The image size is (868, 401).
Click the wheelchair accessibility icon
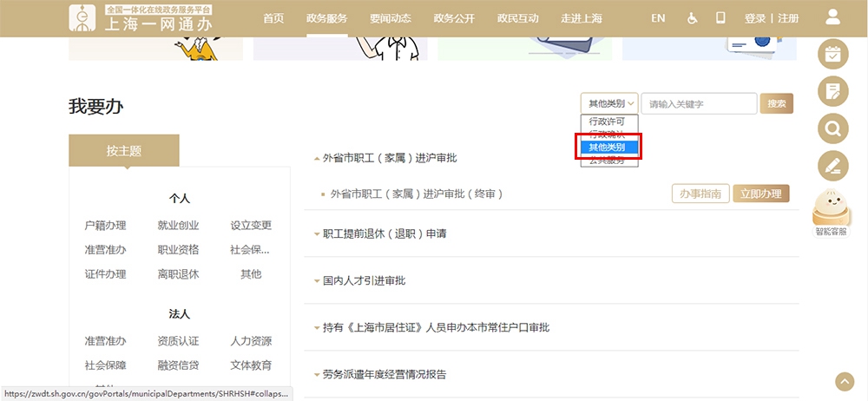coord(692,18)
